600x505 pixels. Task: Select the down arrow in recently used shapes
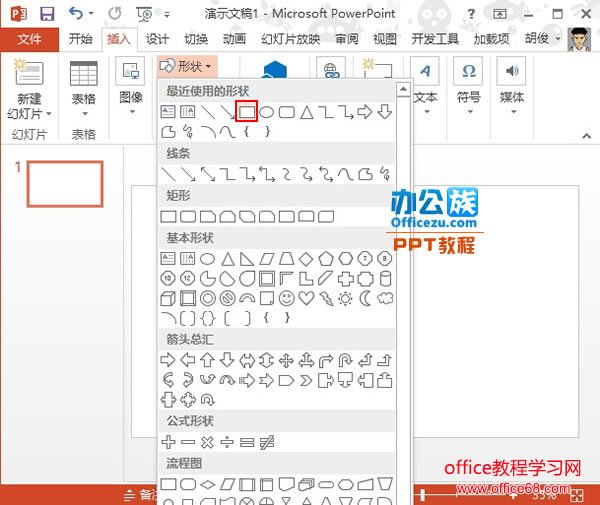385,112
